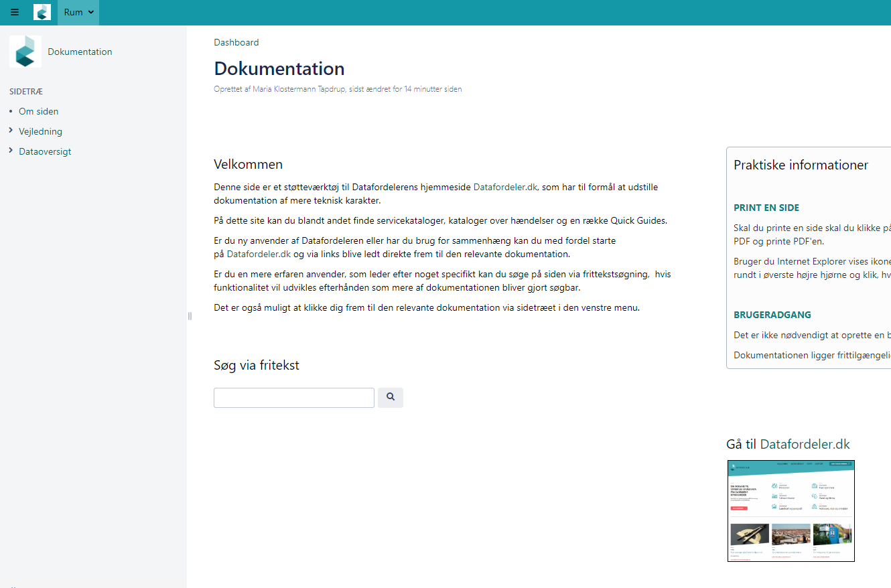Open the Dokumentation link in sidebar header
Image resolution: width=891 pixels, height=588 pixels.
pyautogui.click(x=80, y=52)
